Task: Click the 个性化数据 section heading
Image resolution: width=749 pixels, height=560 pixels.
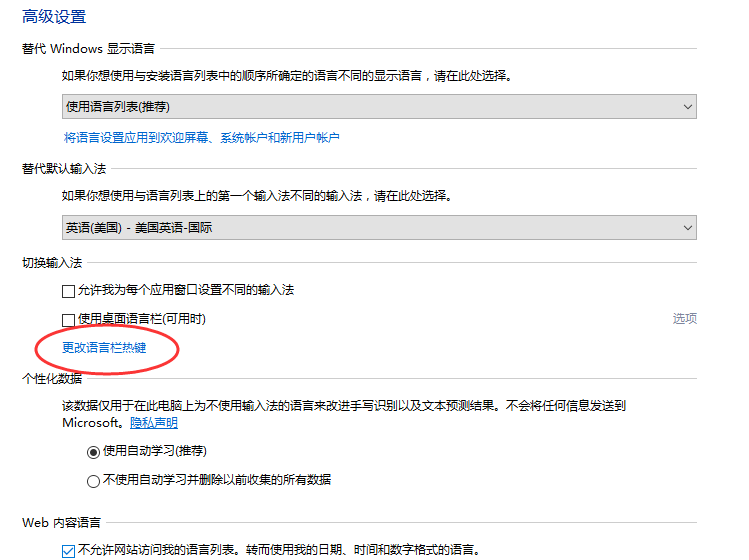Action: click(x=53, y=378)
